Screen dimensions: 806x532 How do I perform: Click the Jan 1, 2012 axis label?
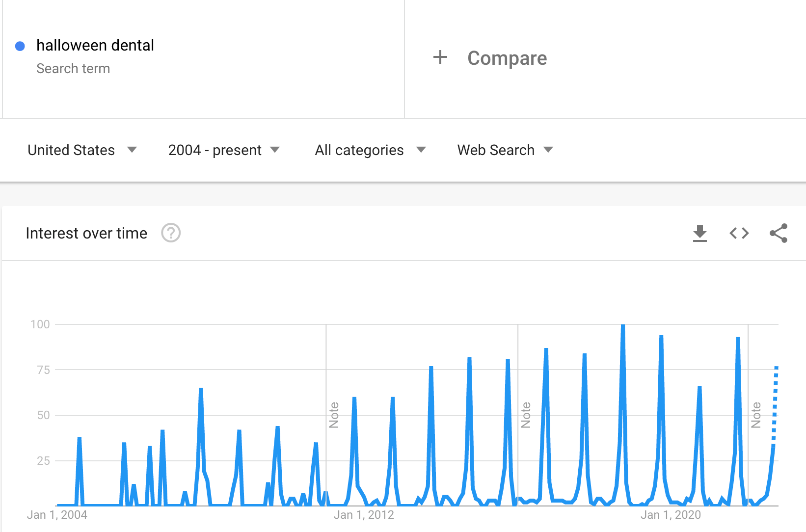[365, 514]
